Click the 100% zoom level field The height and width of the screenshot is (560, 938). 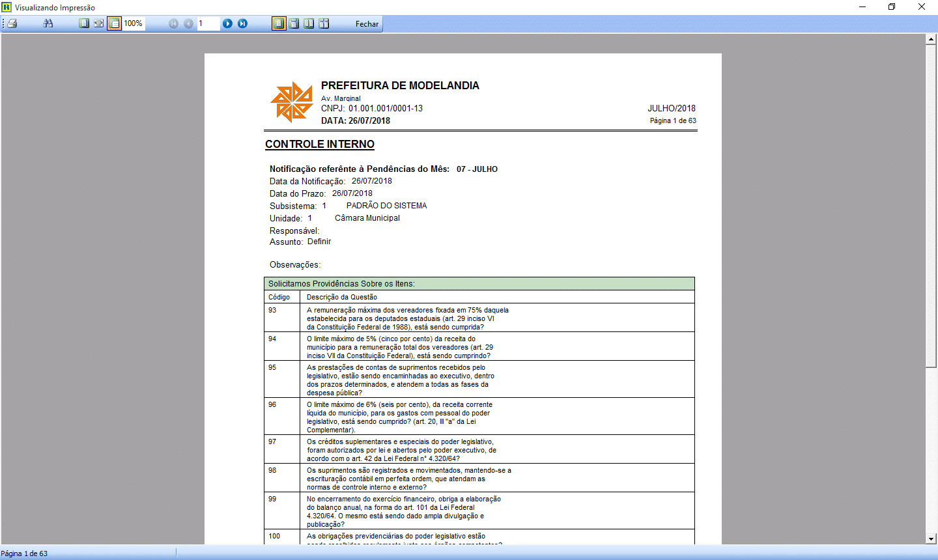coord(134,23)
